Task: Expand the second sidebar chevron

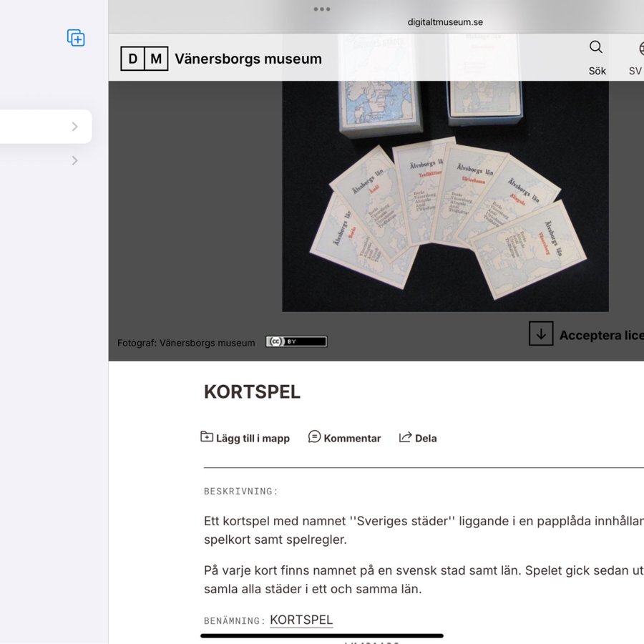Action: (x=74, y=160)
